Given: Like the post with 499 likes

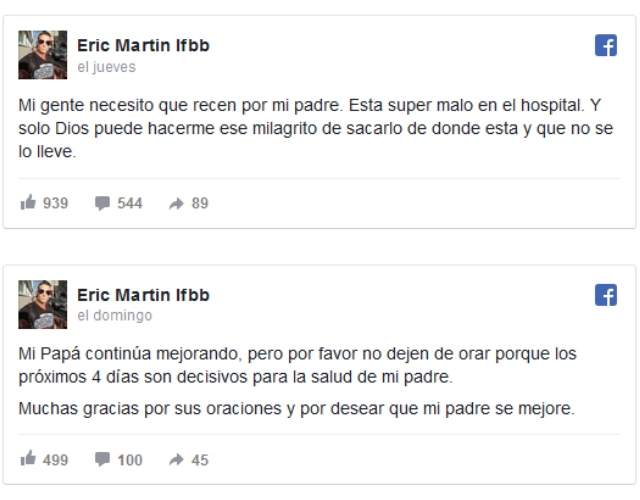Looking at the screenshot, I should pyautogui.click(x=28, y=459).
